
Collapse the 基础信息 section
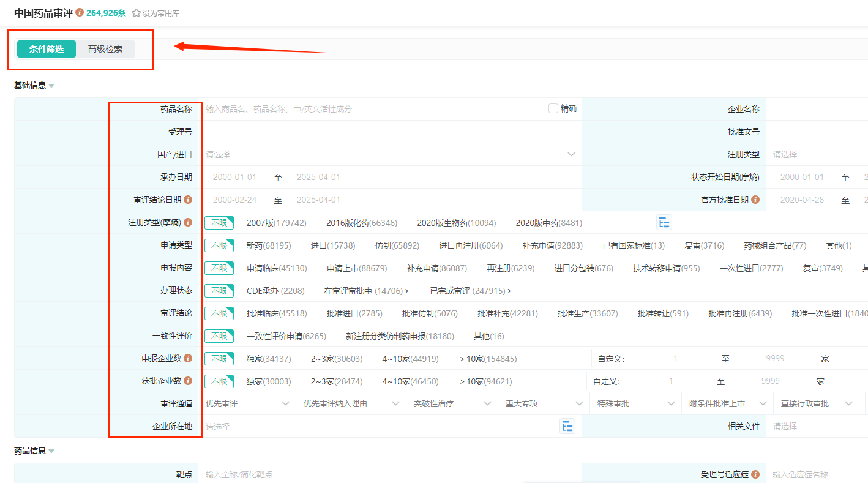pyautogui.click(x=51, y=86)
